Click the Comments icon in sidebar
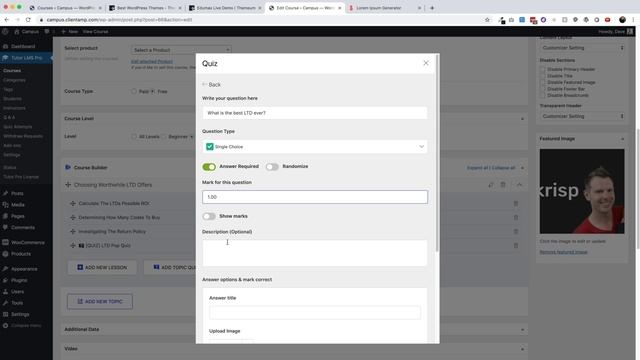The image size is (640, 360). pyautogui.click(x=5, y=227)
